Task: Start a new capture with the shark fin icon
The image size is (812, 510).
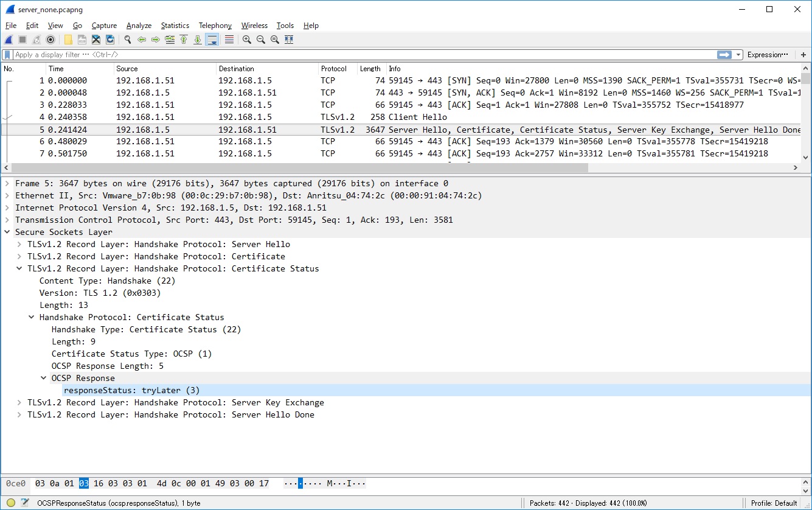Action: pyautogui.click(x=8, y=39)
